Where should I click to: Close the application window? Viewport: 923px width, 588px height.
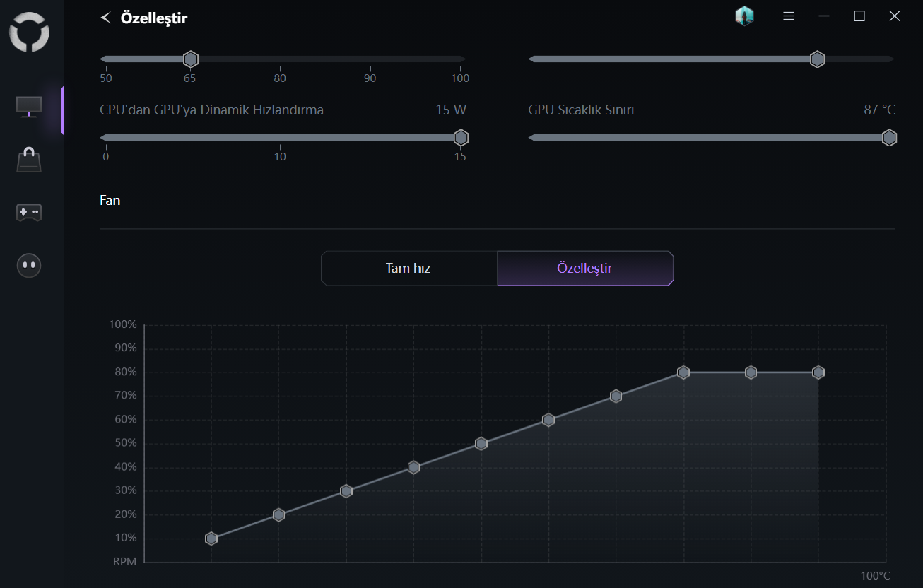pos(895,16)
